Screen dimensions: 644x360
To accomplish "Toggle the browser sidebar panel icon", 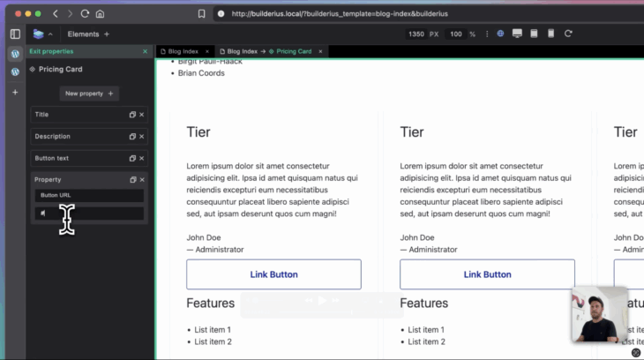I will (15, 34).
